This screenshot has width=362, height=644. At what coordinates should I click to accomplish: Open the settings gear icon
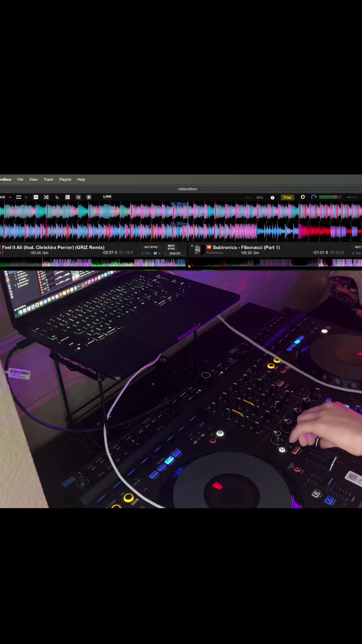point(303,197)
